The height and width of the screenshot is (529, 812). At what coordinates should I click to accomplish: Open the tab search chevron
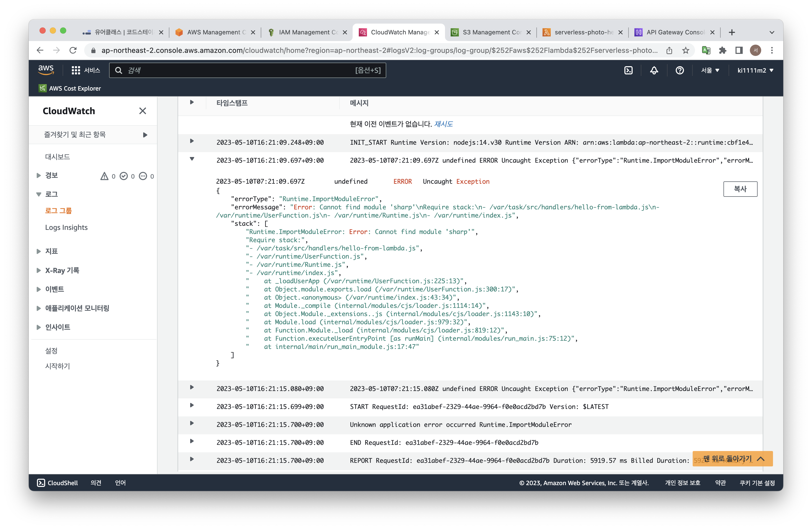772,32
